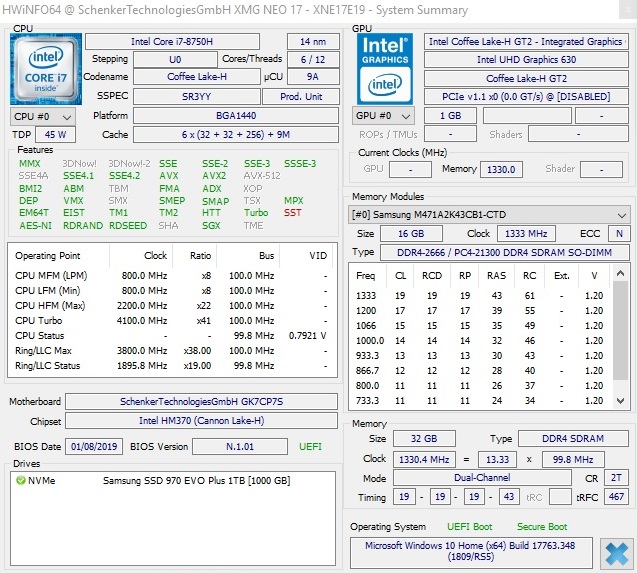Click the 6 / 12 cores/threads field
This screenshot has width=637, height=573.
click(313, 60)
